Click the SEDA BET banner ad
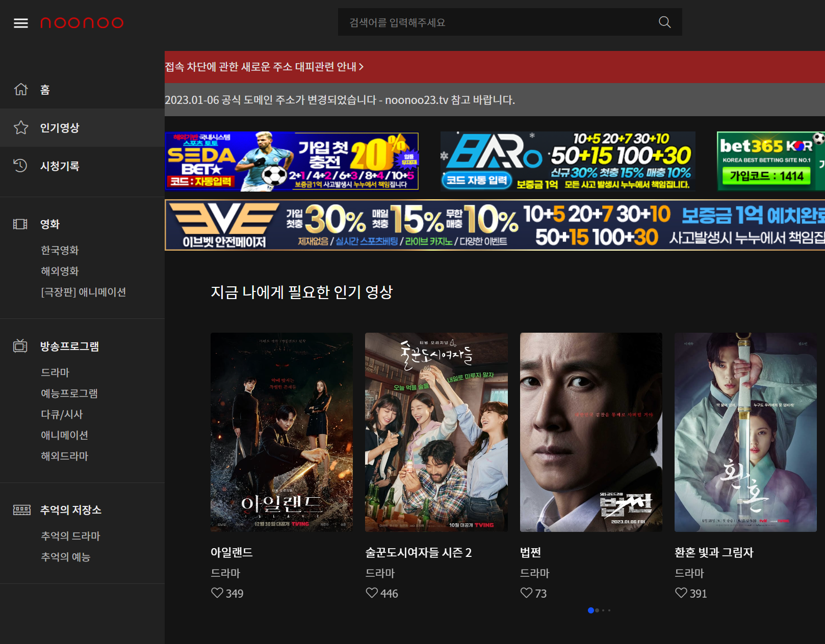Image resolution: width=825 pixels, height=644 pixels. [292, 161]
